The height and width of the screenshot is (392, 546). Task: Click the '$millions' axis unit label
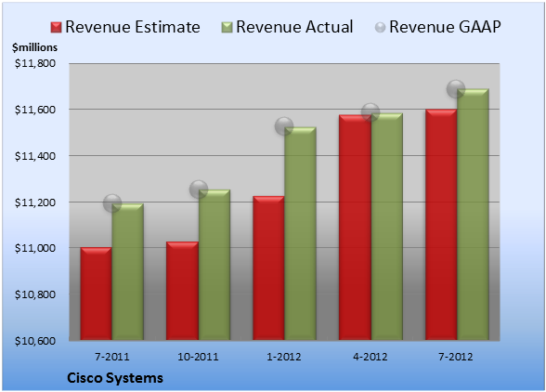point(34,47)
